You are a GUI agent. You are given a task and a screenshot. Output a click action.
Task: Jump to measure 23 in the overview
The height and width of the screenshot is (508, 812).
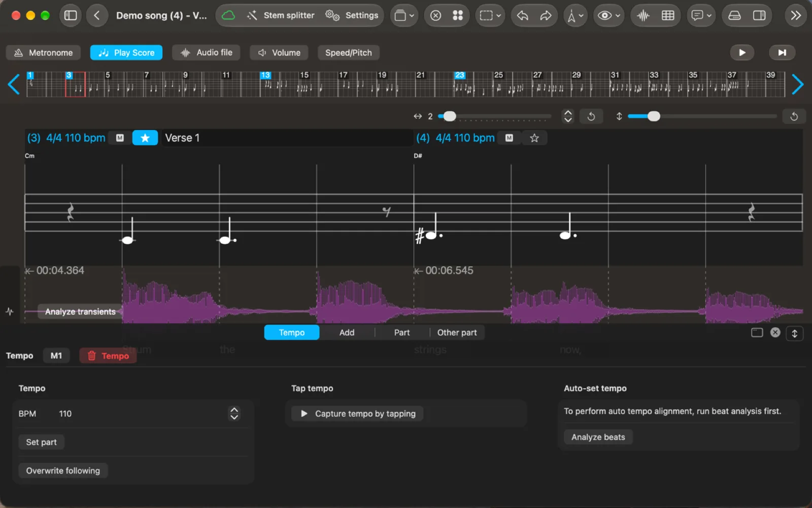(460, 75)
